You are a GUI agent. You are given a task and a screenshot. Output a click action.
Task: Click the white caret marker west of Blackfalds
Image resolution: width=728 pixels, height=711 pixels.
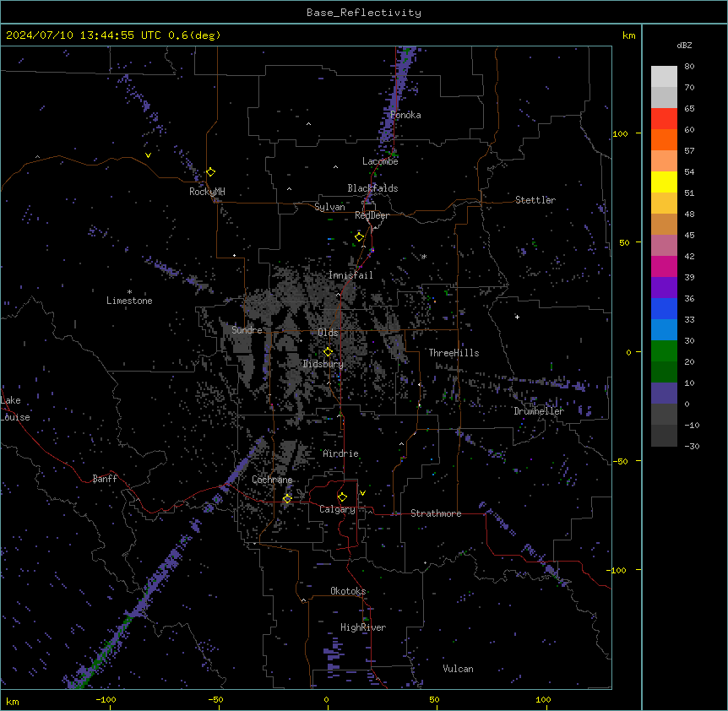tap(289, 189)
